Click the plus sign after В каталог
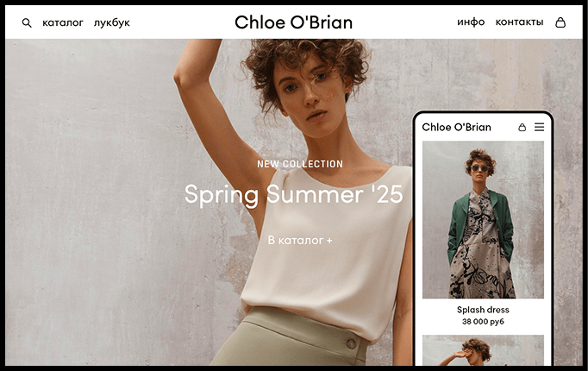 point(329,241)
